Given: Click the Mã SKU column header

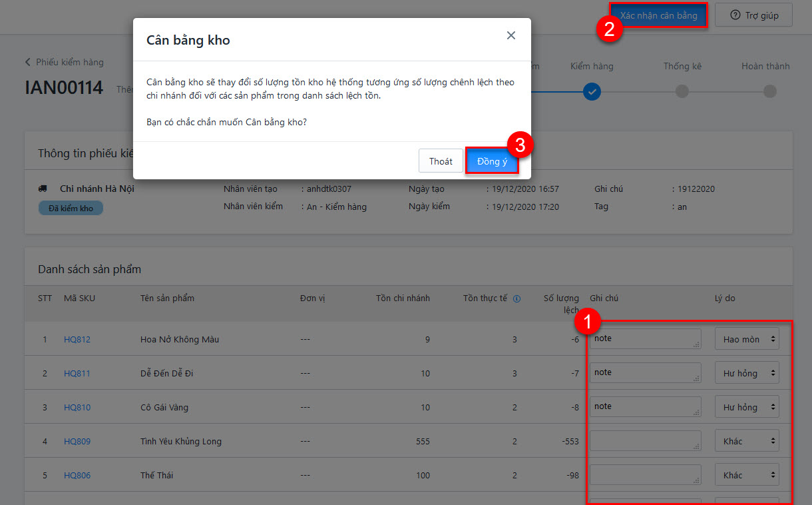Looking at the screenshot, I should point(79,298).
